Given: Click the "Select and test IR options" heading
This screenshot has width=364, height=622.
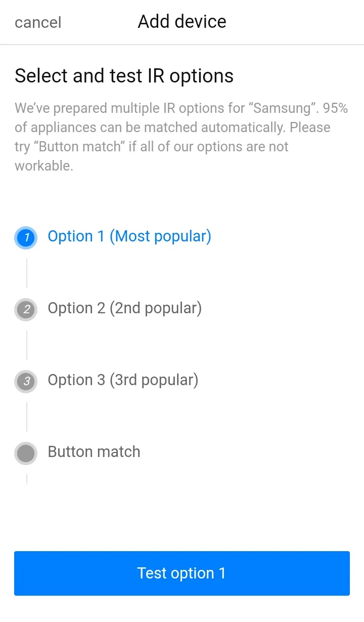Looking at the screenshot, I should coord(124,76).
